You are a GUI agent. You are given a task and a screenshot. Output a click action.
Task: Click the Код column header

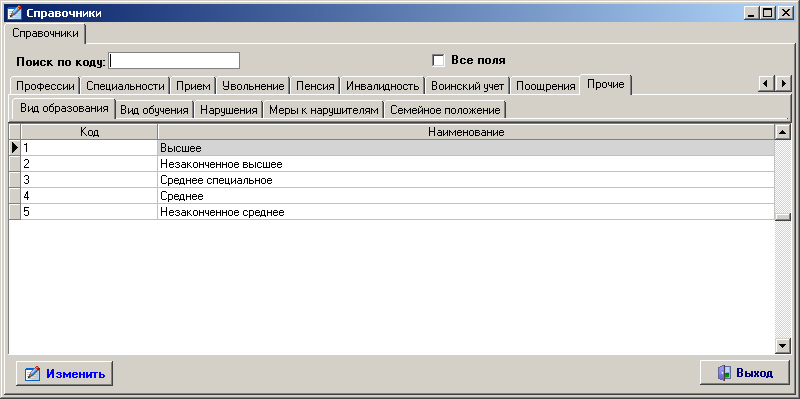click(89, 133)
